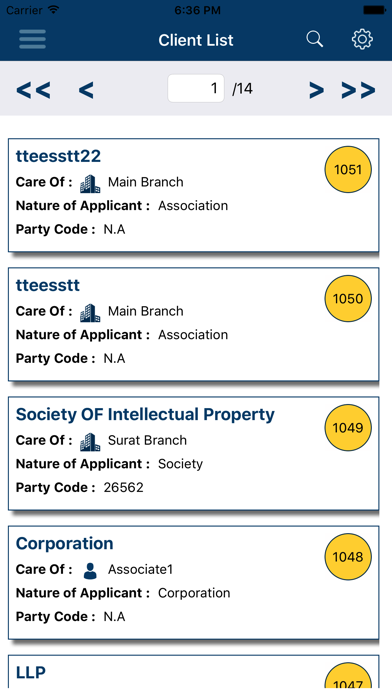Viewport: 392px width, 696px height.
Task: Tap the yellow 1048 badge
Action: [348, 557]
